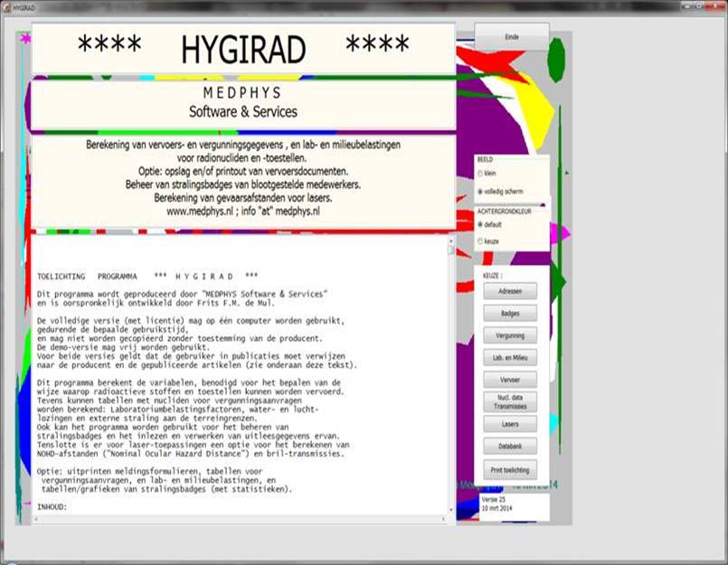728x565 pixels.
Task: Click the line starting 'Dit programma wordt geproduceerd'
Action: point(182,294)
